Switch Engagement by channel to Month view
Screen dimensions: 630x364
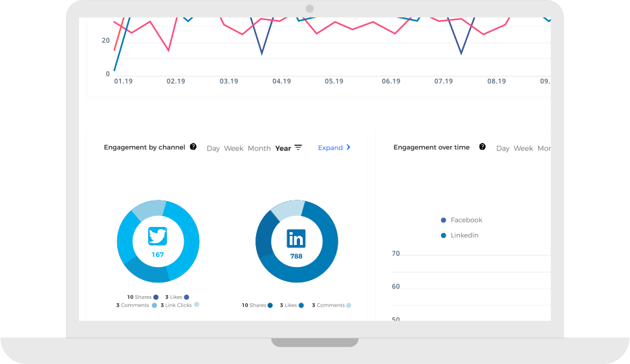coord(259,148)
